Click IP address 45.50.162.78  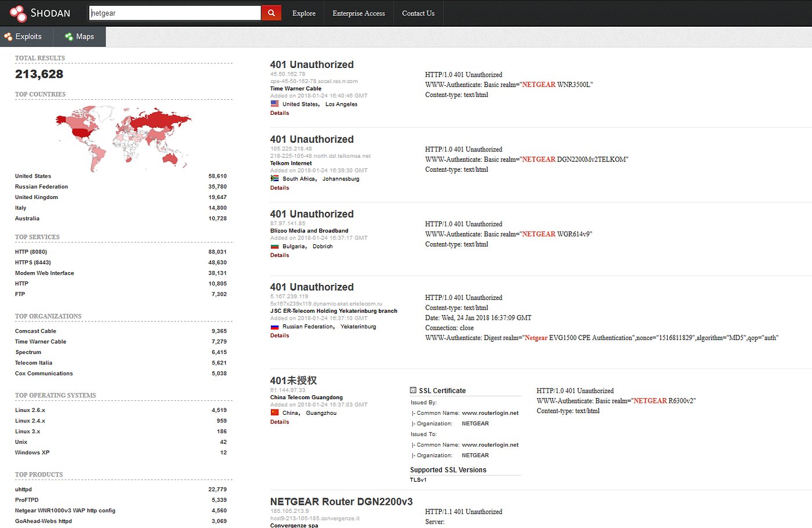tap(288, 74)
